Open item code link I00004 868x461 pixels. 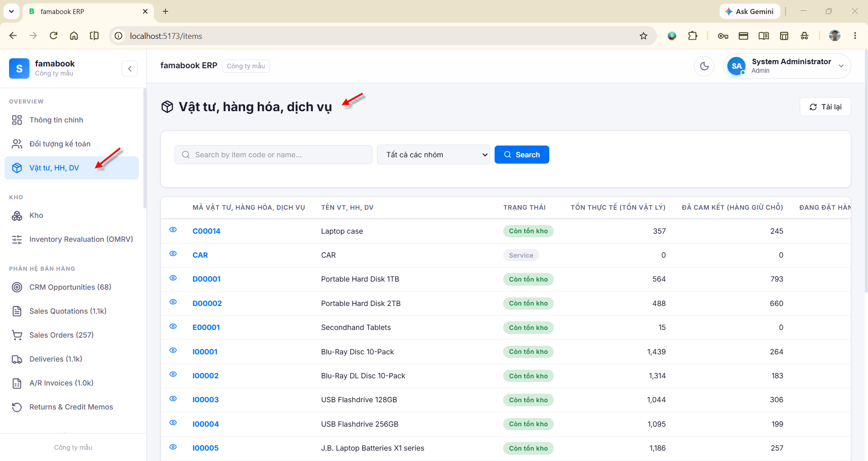(x=206, y=424)
